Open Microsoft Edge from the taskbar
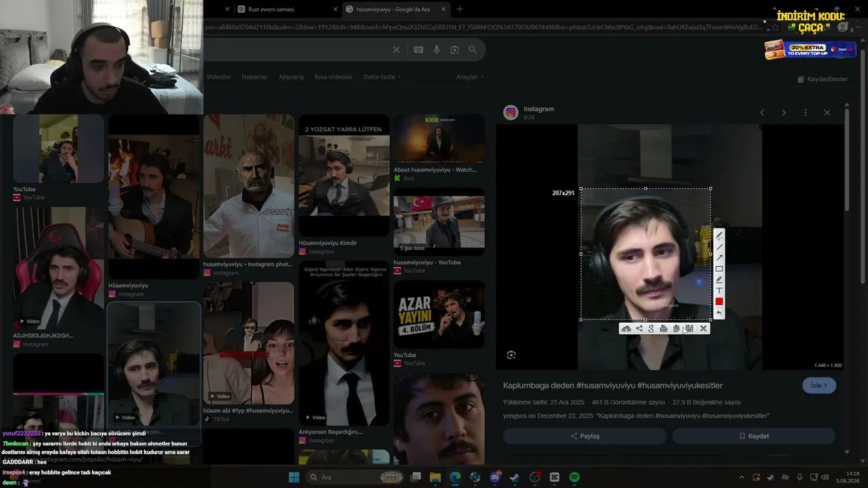Image resolution: width=868 pixels, height=488 pixels. (455, 477)
